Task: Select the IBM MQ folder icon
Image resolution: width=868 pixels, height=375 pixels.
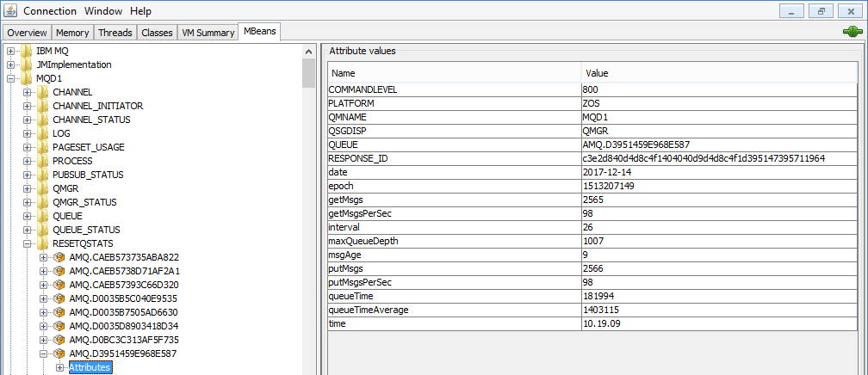Action: 27,51
